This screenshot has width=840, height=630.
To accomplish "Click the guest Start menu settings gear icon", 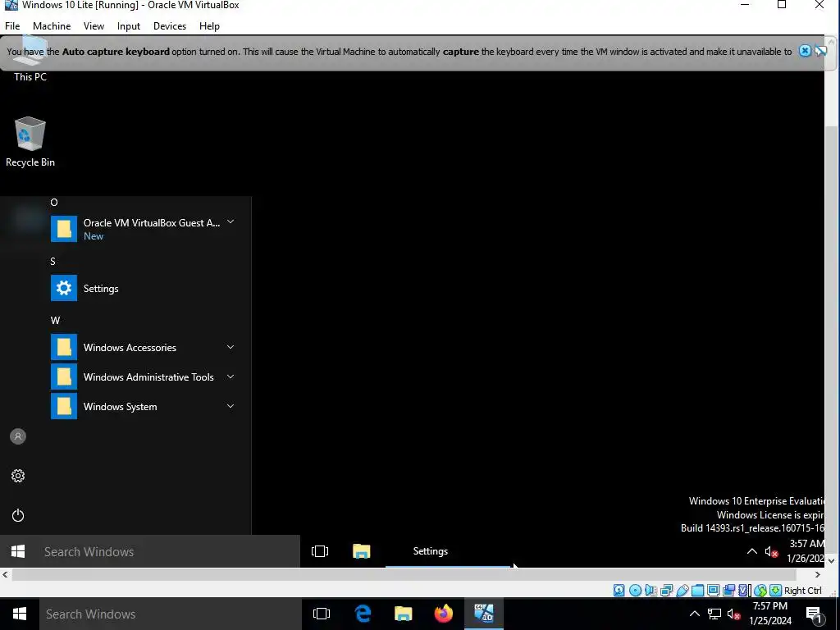I will pyautogui.click(x=18, y=476).
